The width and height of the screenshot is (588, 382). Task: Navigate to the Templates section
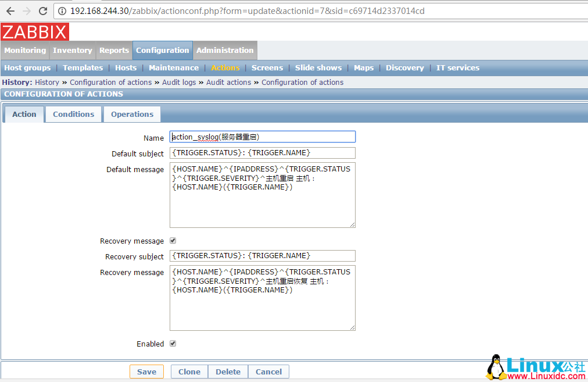[x=83, y=67]
